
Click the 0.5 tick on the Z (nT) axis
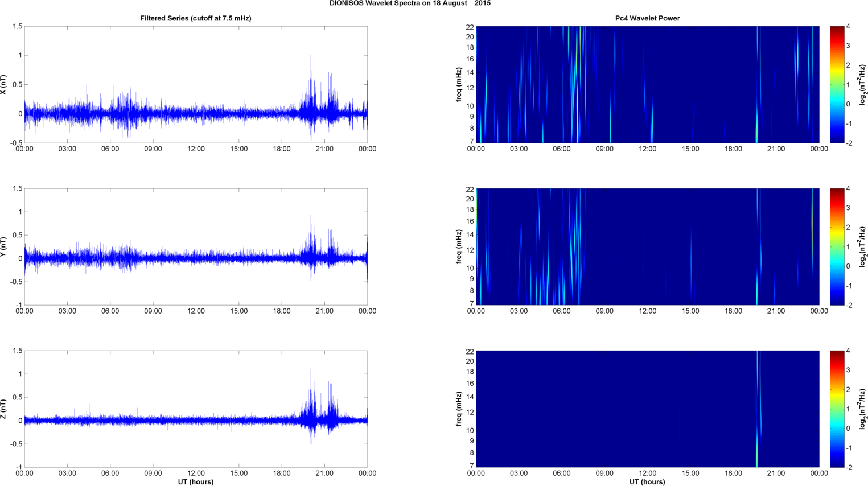[x=17, y=397]
